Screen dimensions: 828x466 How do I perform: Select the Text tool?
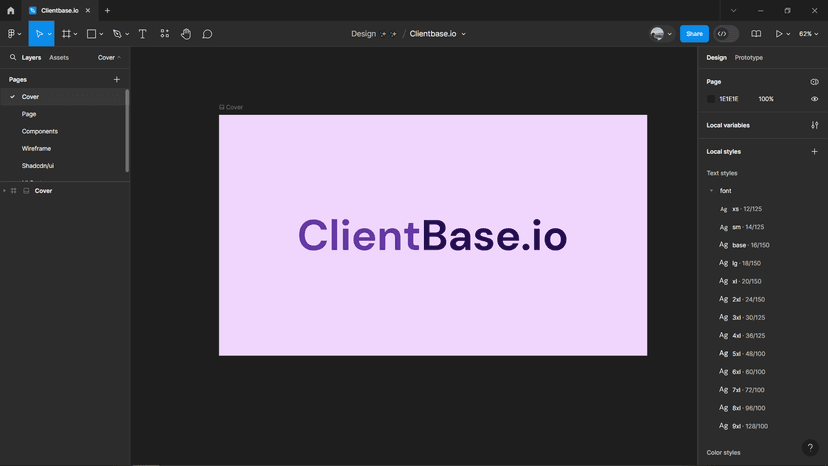pyautogui.click(x=143, y=34)
